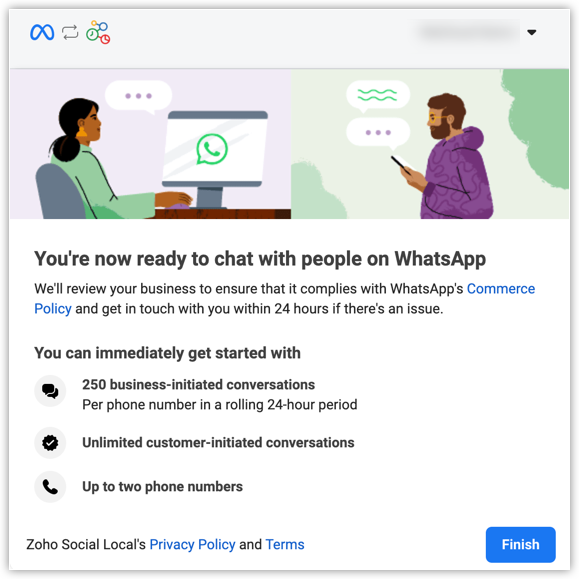The image size is (579, 579).
Task: Click the sync arrows icon in header
Action: (70, 32)
